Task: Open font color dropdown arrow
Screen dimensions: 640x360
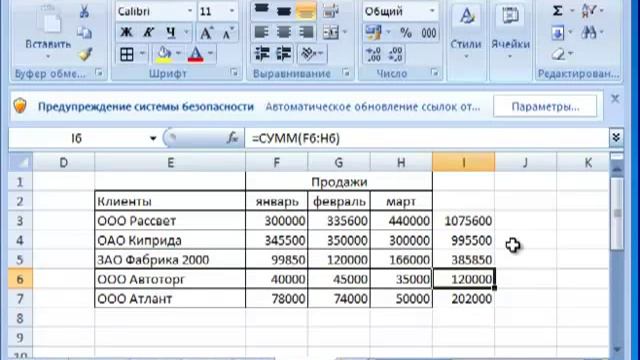Action: [x=210, y=54]
